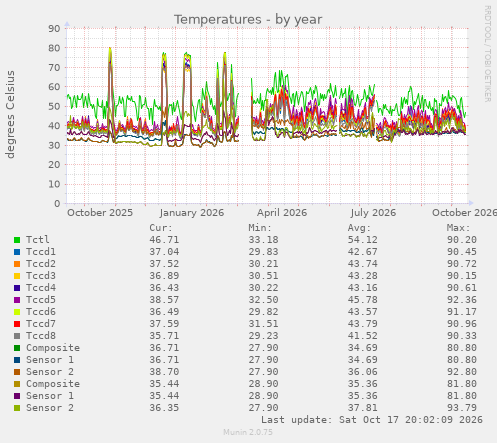Screen dimensions: 497x443
Task: Select Tccd7 minimum value 31.51
Action: [x=263, y=324]
